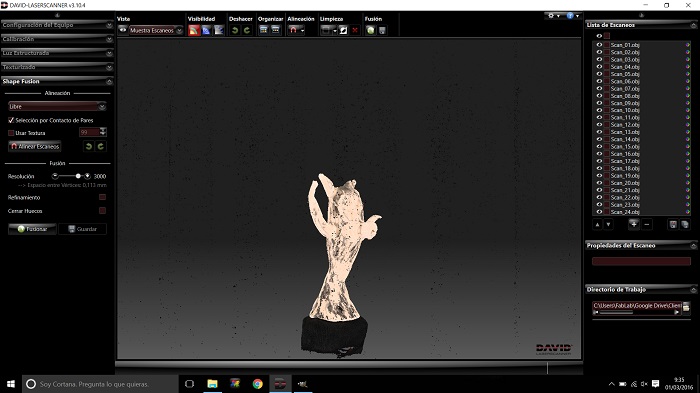The image size is (700, 393).
Task: Click the redo arrow under Deshacer
Action: tap(246, 30)
